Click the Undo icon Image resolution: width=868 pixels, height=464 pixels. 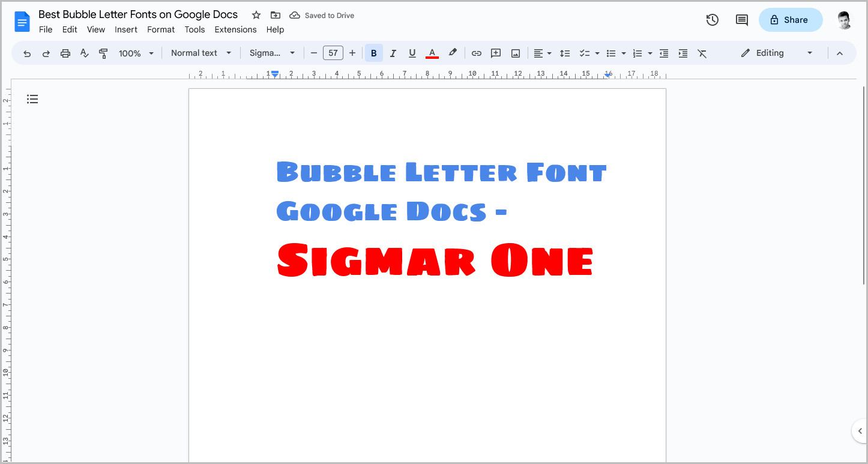(26, 53)
